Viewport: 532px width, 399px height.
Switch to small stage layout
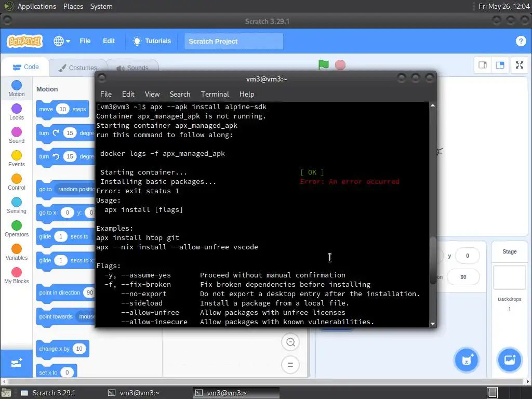[x=483, y=65]
